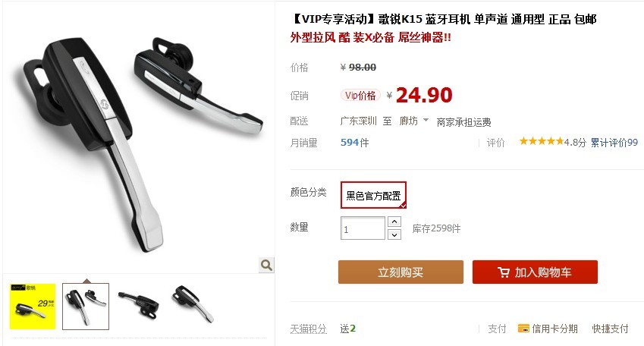Click the 广东深圳 shipping origin text
Image resolution: width=644 pixels, height=346 pixels.
pos(358,121)
